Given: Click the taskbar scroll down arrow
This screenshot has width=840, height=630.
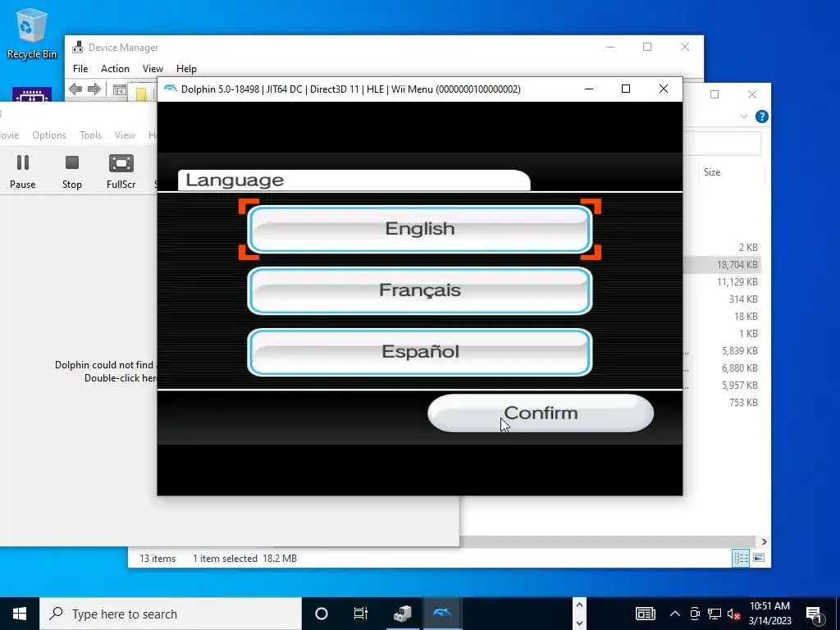Looking at the screenshot, I should coord(579,623).
